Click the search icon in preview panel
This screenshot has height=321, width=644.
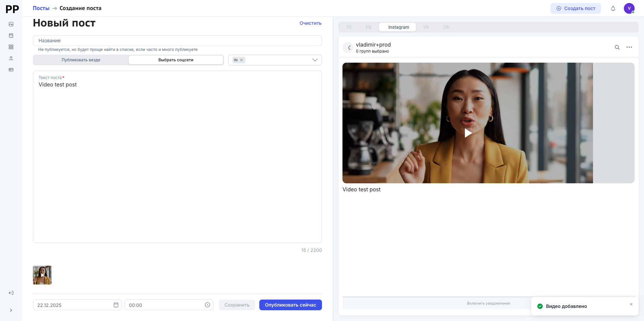coord(617,47)
